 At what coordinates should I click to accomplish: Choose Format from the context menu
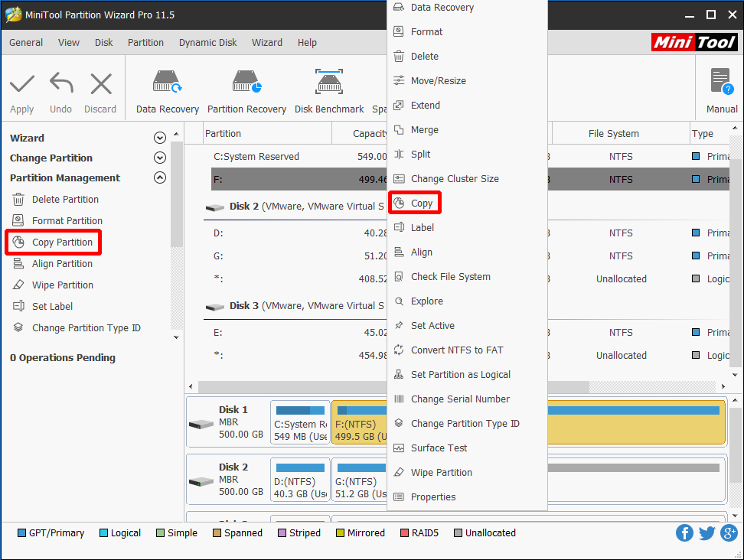pyautogui.click(x=468, y=32)
